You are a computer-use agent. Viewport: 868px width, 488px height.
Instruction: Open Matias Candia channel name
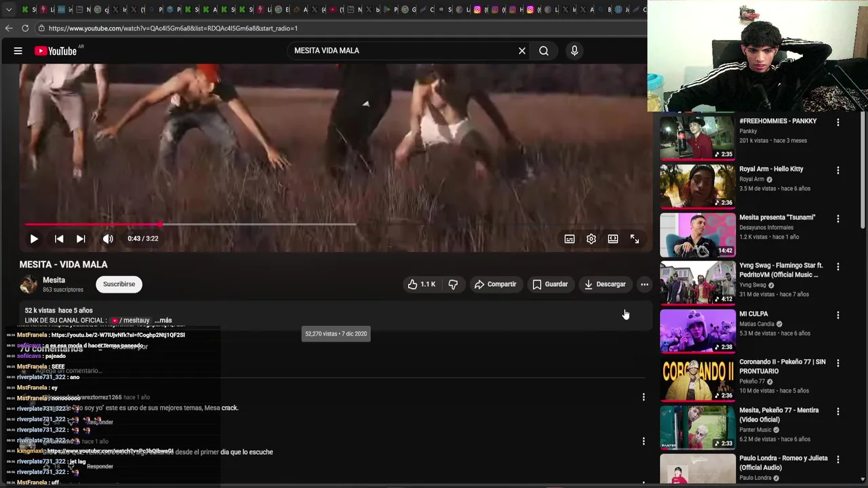(757, 324)
